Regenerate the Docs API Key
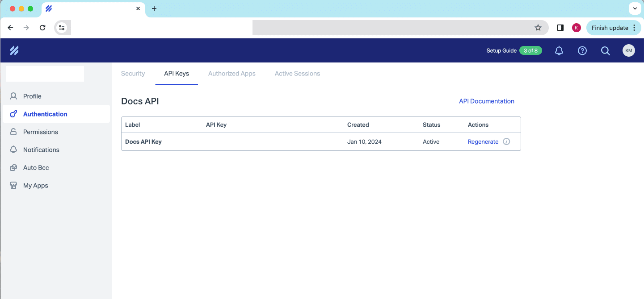Viewport: 644px width, 299px height. coord(483,142)
